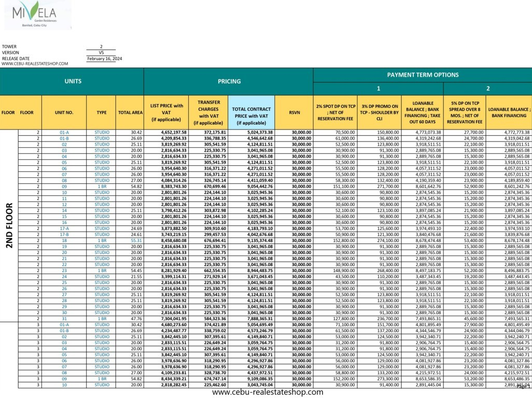
Task: Select DP promo amount 274,100.00
Action: [388, 240]
